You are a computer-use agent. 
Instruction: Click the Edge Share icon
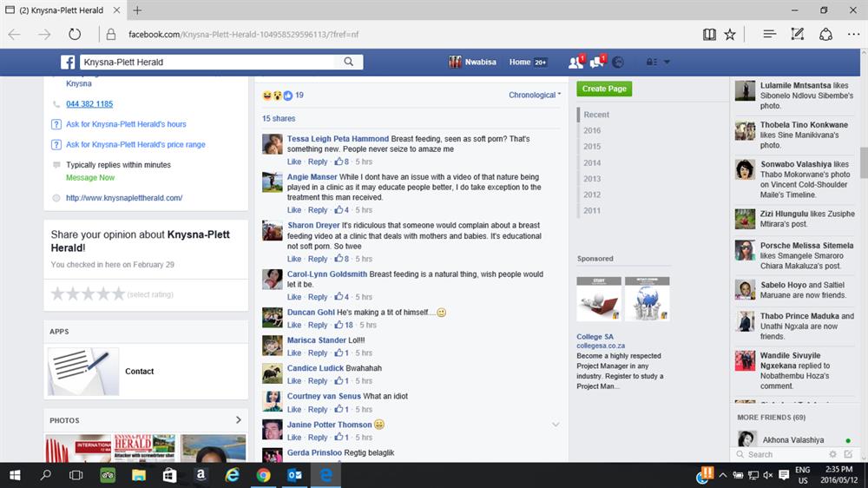click(x=825, y=35)
